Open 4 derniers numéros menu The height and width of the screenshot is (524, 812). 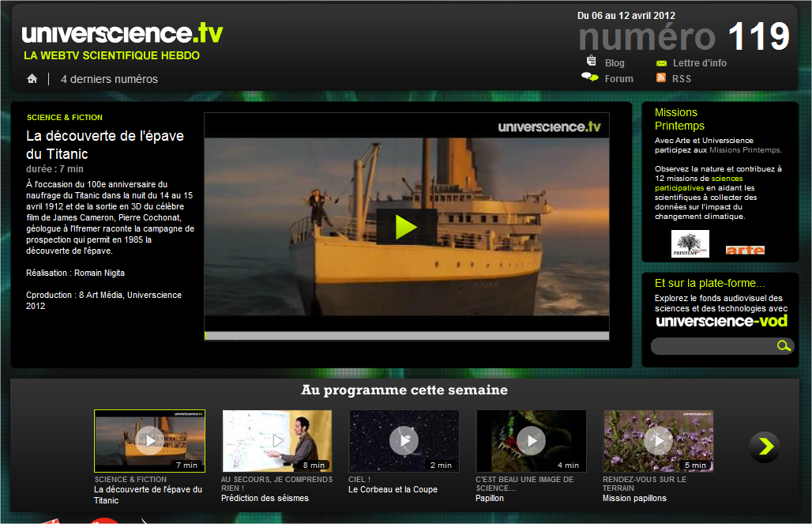click(109, 79)
